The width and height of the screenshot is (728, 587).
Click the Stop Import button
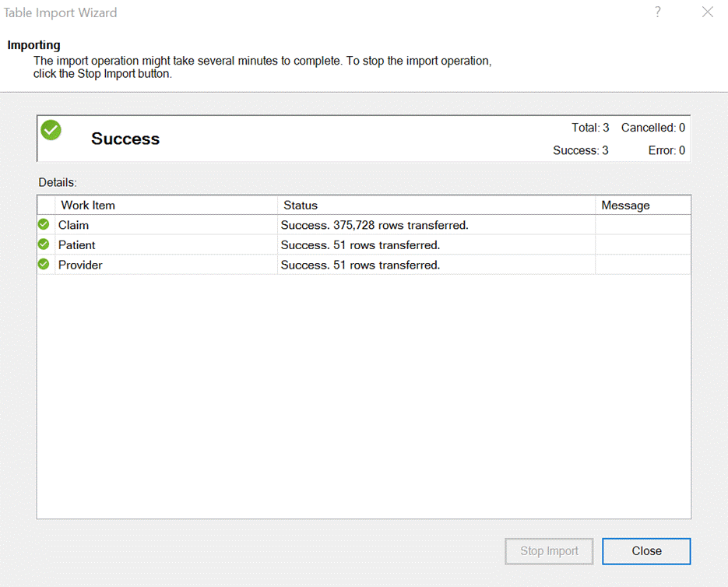549,551
